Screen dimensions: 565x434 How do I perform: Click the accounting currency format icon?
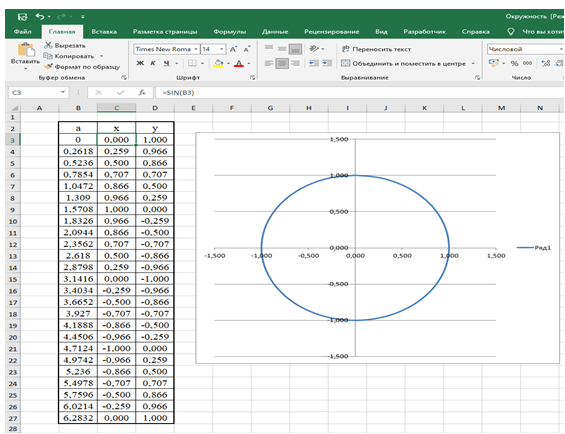[494, 63]
